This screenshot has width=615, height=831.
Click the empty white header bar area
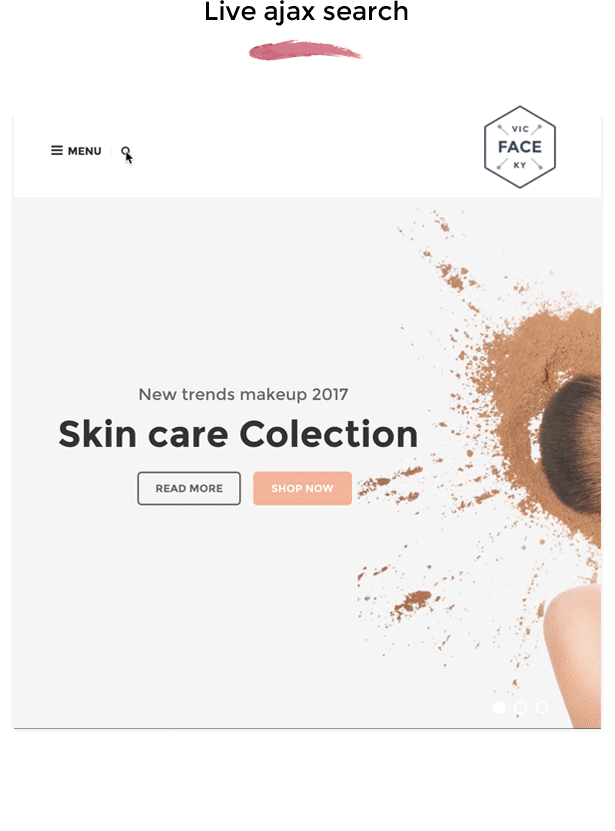coord(302,154)
